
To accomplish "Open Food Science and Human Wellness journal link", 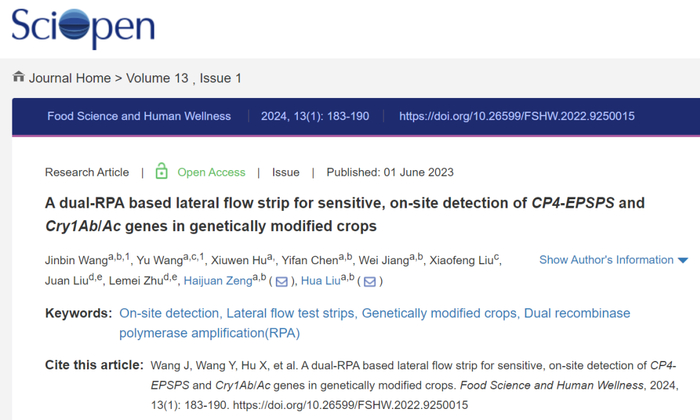I will point(139,116).
